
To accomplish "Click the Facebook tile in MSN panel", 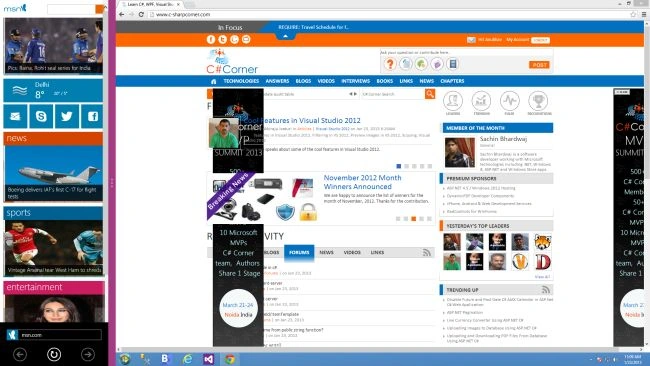I will tap(92, 116).
